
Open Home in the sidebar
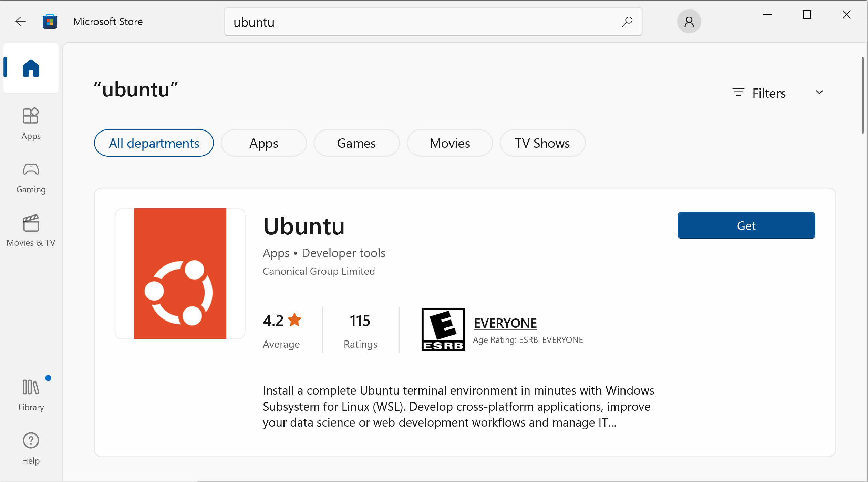pos(31,68)
